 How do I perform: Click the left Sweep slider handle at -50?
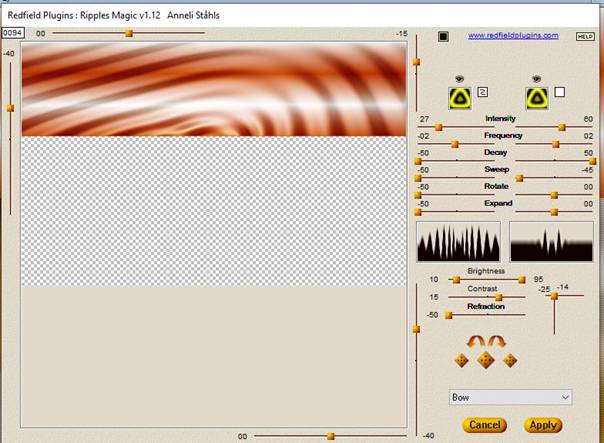point(418,178)
